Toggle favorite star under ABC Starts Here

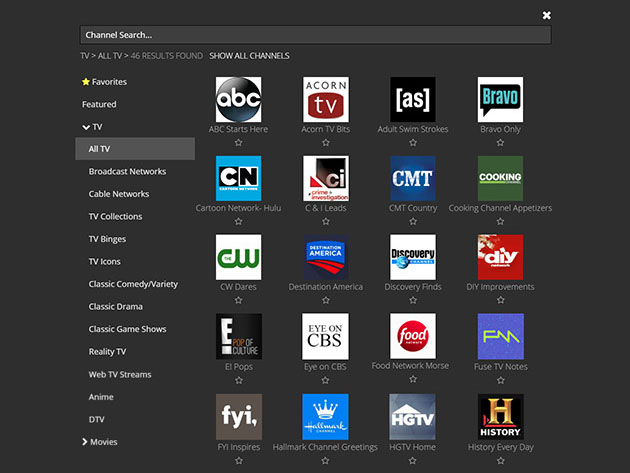238,143
